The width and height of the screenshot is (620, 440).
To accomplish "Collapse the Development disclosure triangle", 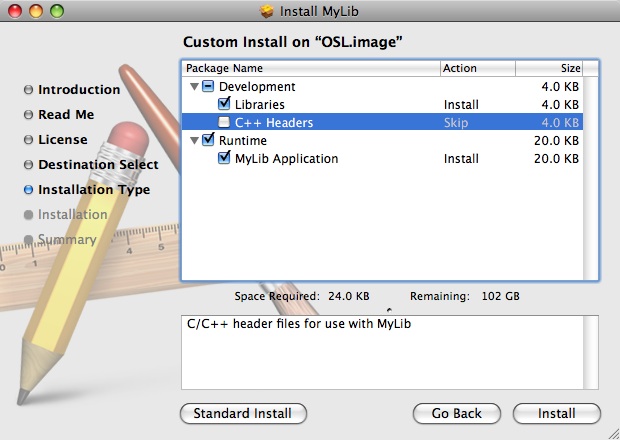I will click(192, 87).
